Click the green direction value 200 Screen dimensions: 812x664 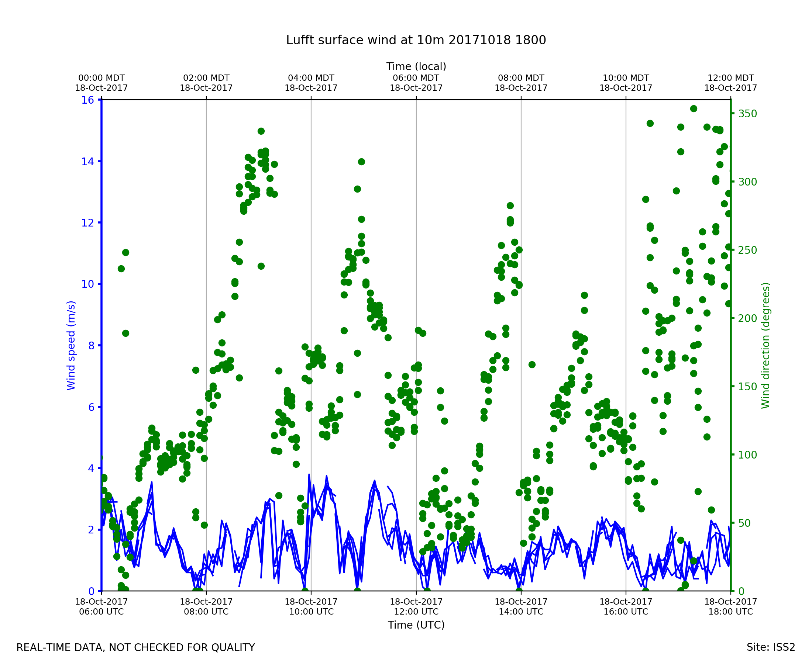click(748, 319)
